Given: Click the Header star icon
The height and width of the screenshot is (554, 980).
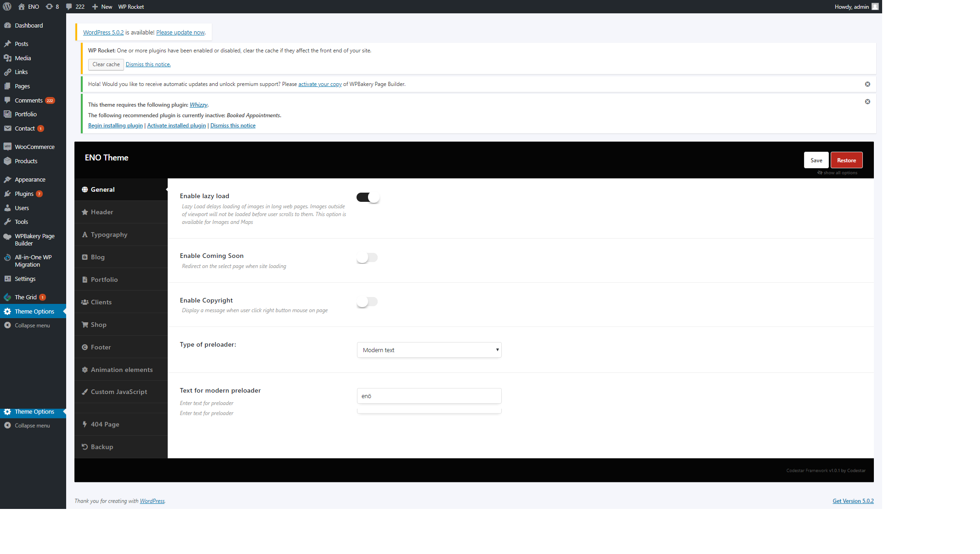Looking at the screenshot, I should [x=85, y=212].
